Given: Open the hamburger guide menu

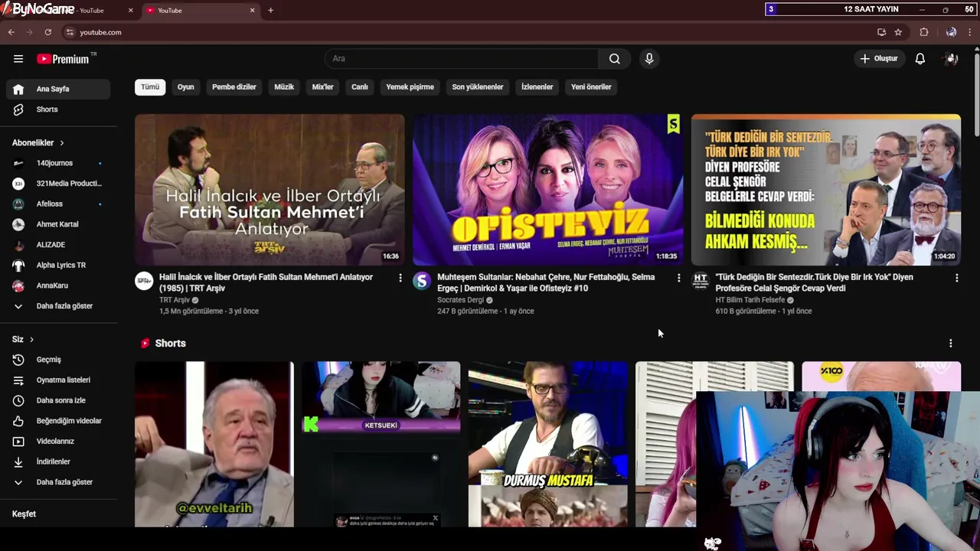Looking at the screenshot, I should tap(18, 59).
